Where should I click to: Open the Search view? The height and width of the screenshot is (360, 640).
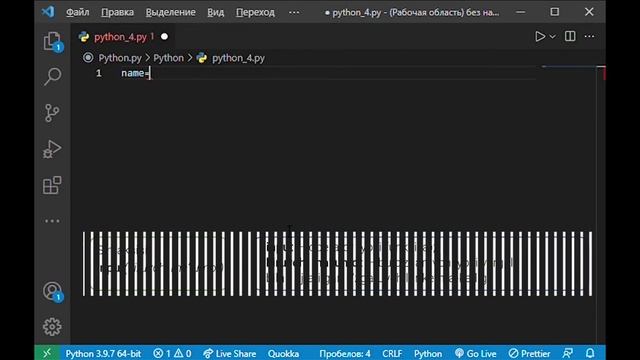coord(53,76)
